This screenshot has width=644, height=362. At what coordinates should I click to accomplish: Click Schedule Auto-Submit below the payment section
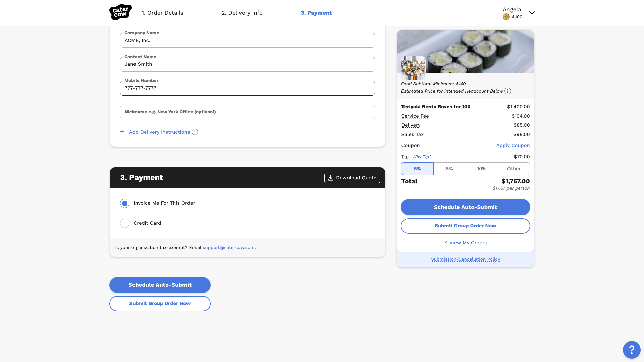pos(160,285)
